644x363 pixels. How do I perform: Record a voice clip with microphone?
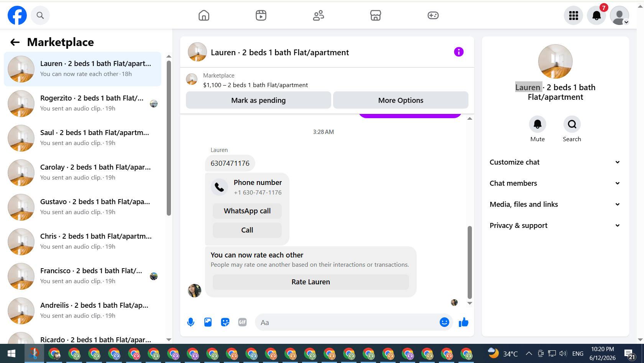(x=191, y=322)
